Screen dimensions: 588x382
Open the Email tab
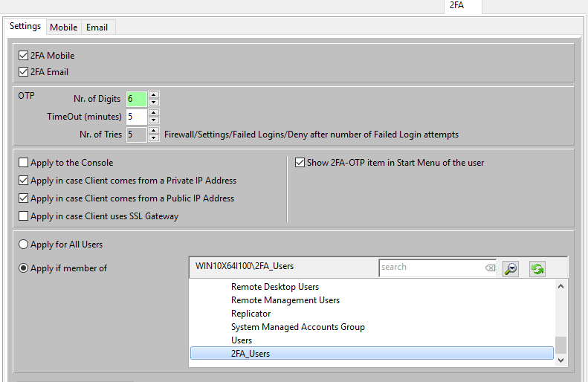point(97,27)
